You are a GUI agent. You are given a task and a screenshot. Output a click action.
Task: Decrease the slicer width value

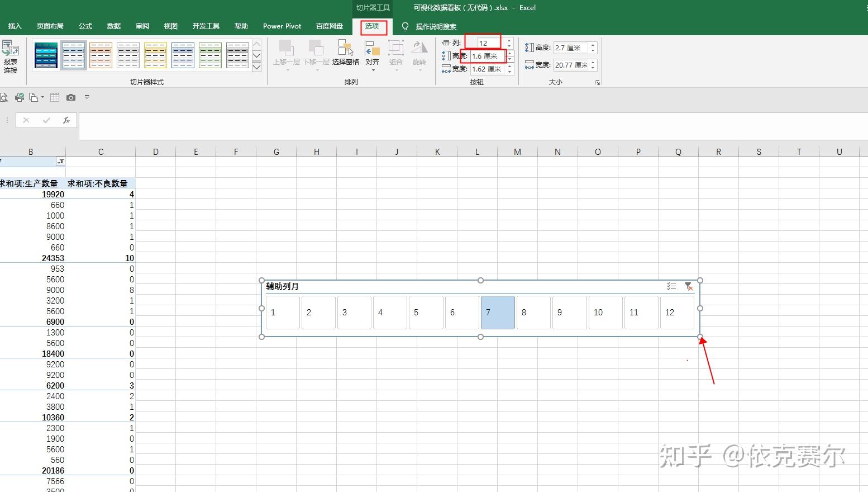click(593, 68)
